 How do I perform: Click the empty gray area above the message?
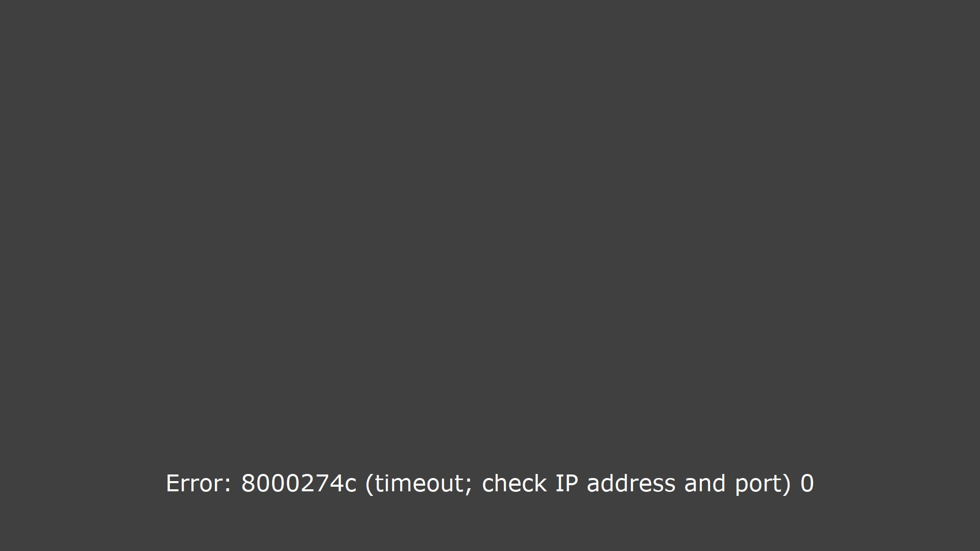490,230
